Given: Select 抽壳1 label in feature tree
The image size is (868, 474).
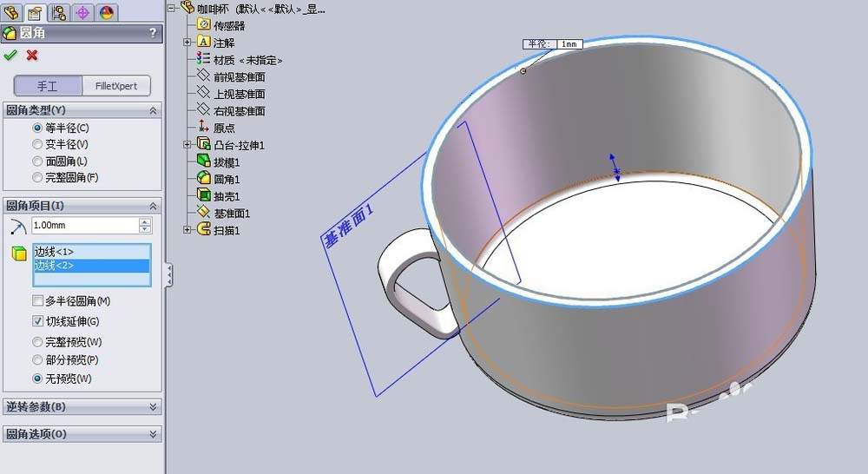Looking at the screenshot, I should (227, 196).
